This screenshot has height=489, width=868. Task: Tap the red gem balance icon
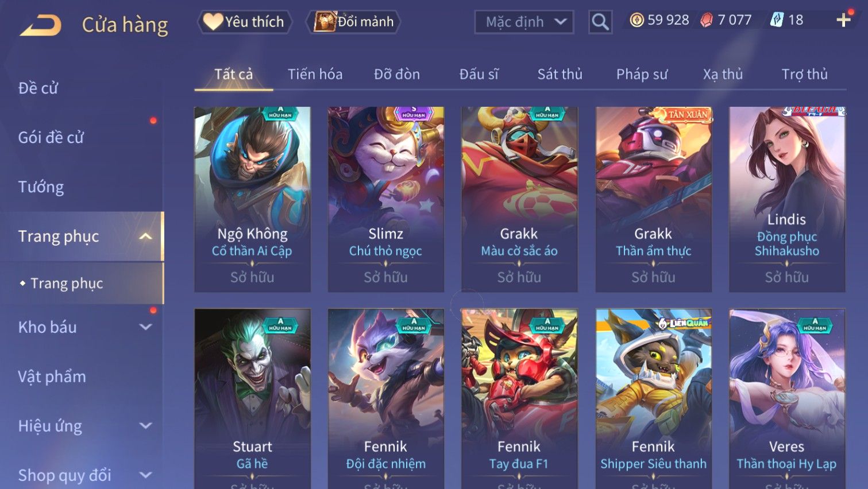(707, 21)
